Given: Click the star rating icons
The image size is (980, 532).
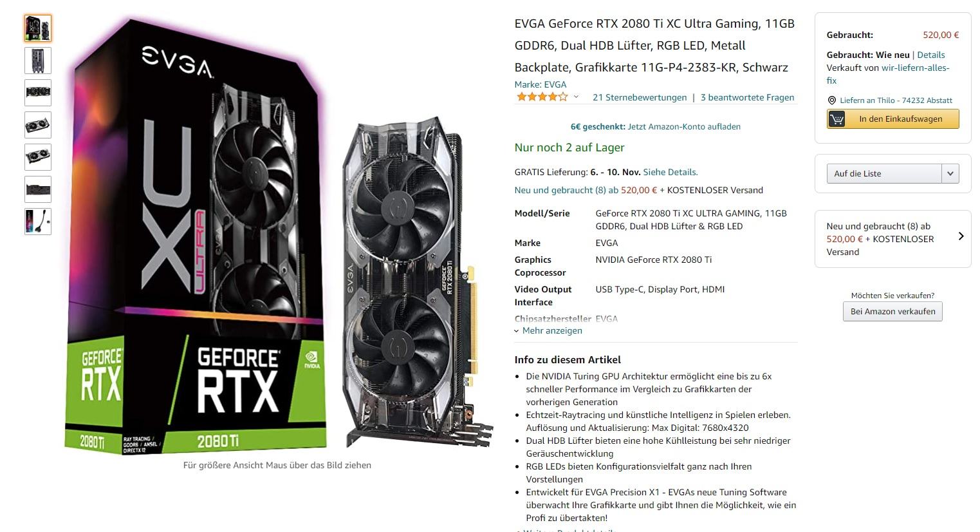Looking at the screenshot, I should (x=542, y=97).
